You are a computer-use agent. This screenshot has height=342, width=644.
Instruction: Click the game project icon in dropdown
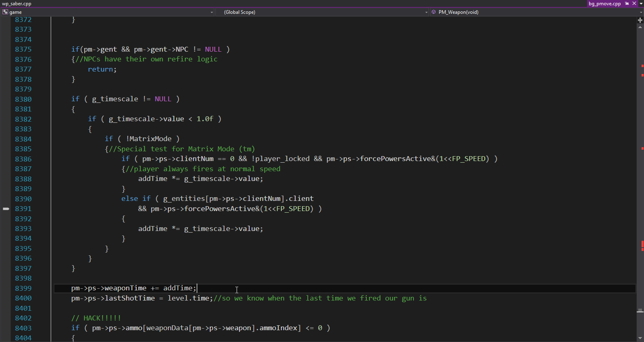pos(5,12)
